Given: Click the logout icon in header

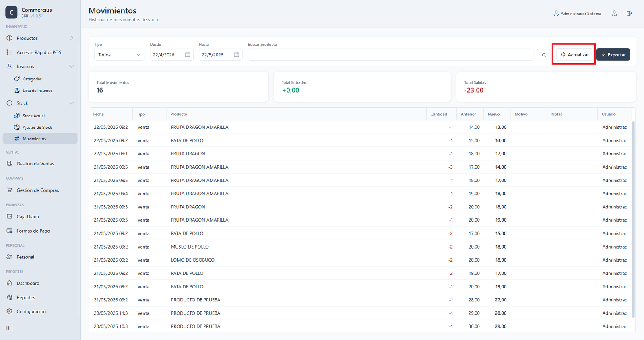Looking at the screenshot, I should (629, 14).
